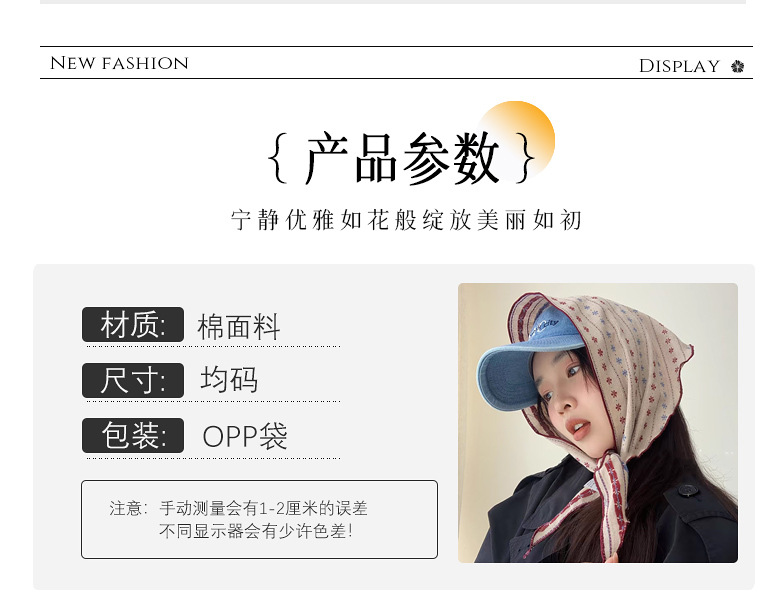Click the DISPLAY header text

pos(680,66)
